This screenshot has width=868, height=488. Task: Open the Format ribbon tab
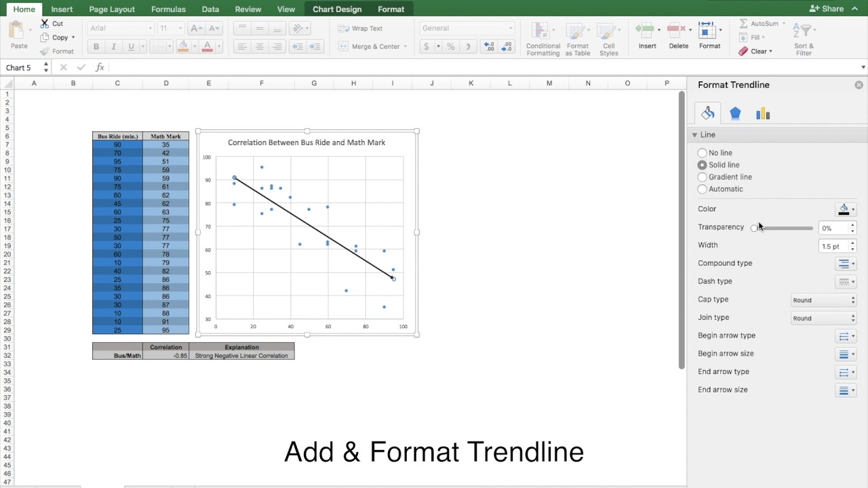click(391, 9)
